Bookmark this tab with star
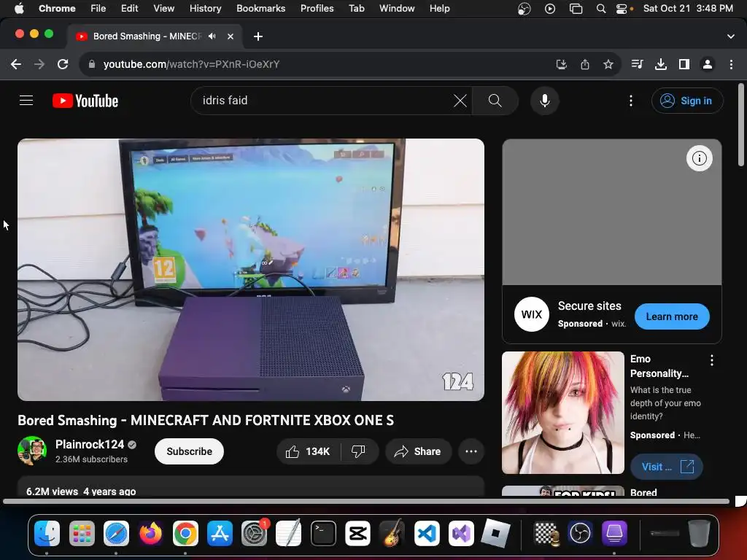 click(608, 64)
